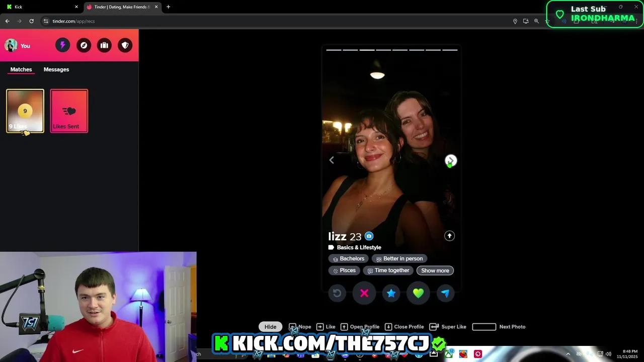644x362 pixels.
Task: Open site information icon in address bar
Action: point(46,21)
